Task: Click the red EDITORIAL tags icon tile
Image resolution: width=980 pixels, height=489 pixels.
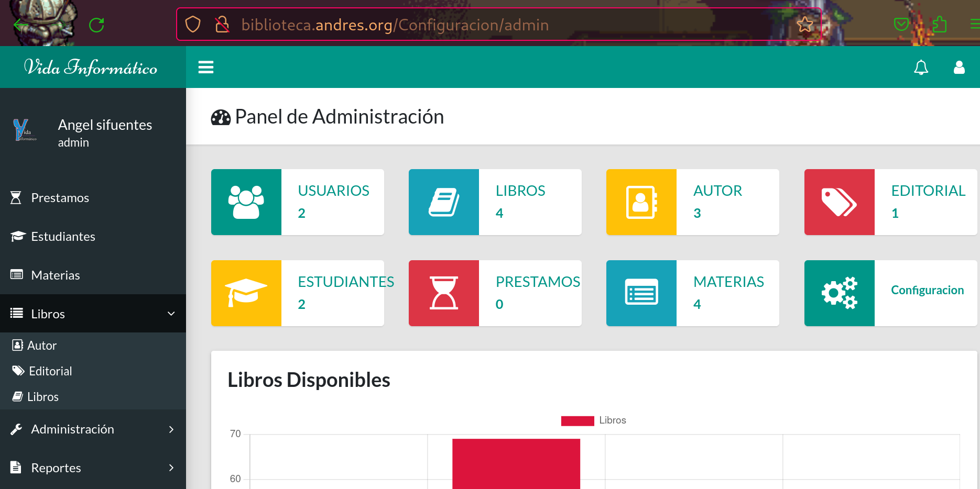Action: (x=840, y=202)
